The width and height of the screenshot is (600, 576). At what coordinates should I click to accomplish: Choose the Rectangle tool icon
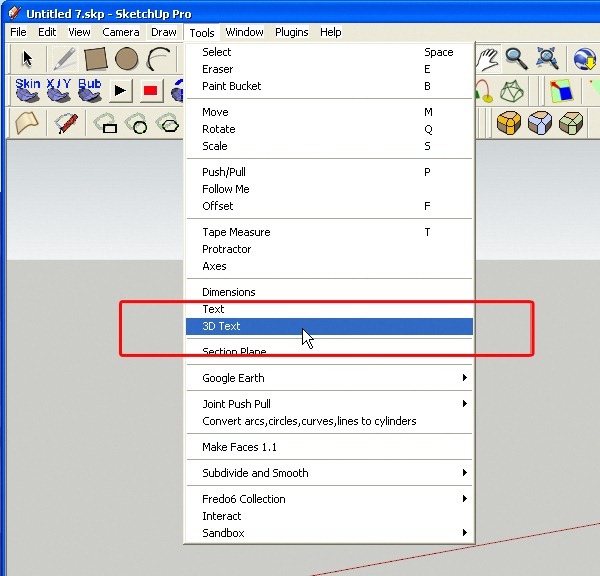click(x=95, y=59)
